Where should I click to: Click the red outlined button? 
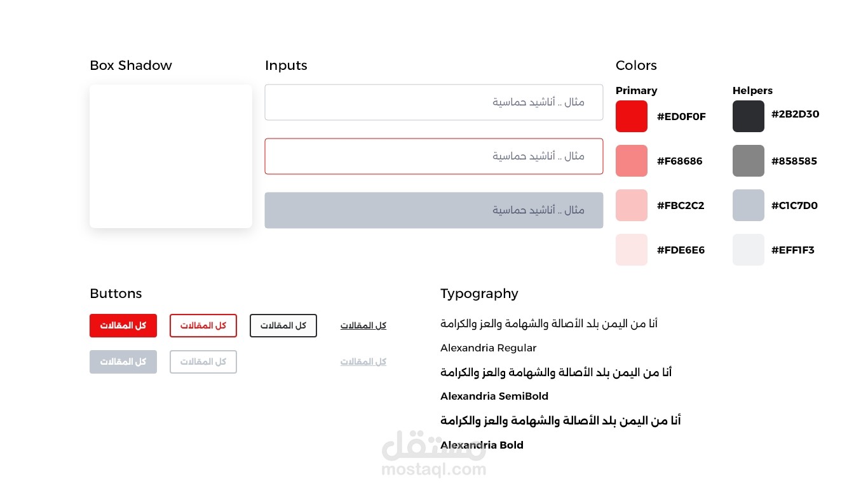[x=203, y=325]
